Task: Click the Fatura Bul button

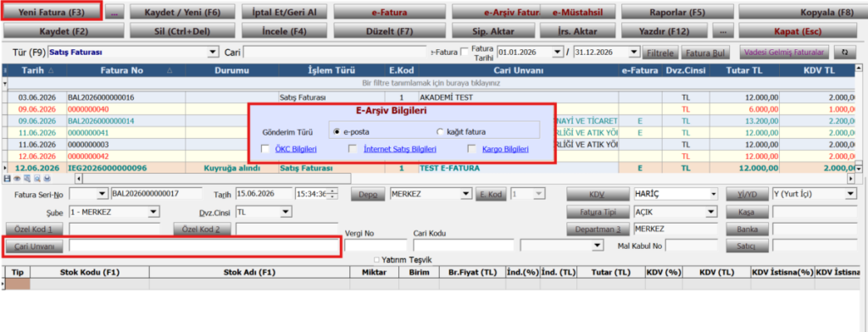Action: tap(704, 53)
